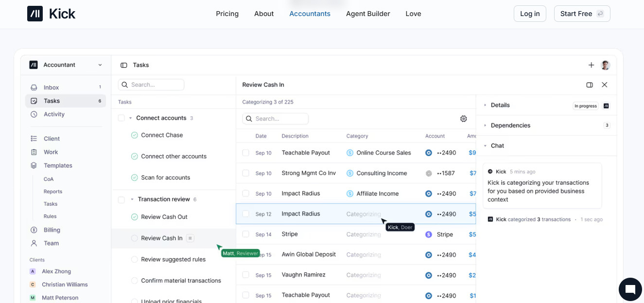Click Alex Zhong's client avatar
The width and height of the screenshot is (644, 303).
(33, 271)
